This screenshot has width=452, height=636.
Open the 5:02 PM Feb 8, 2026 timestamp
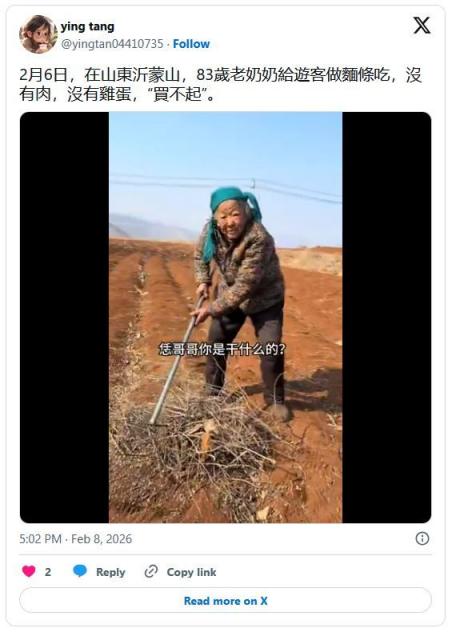click(x=75, y=539)
